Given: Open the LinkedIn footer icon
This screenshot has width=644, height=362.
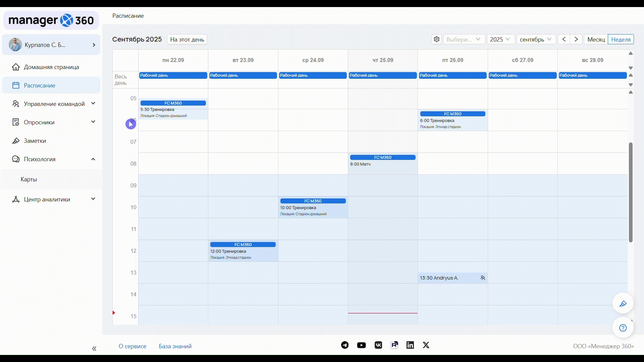Looking at the screenshot, I should 410,345.
